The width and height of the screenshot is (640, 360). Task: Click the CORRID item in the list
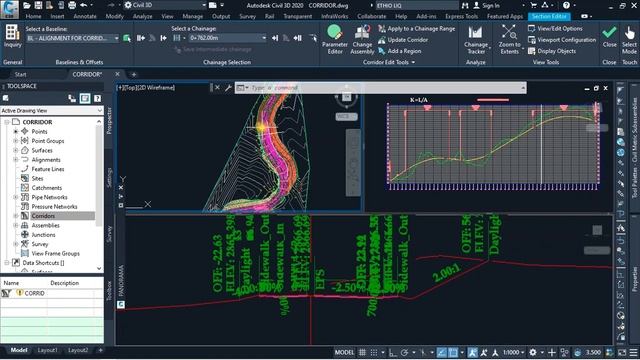tap(34, 293)
